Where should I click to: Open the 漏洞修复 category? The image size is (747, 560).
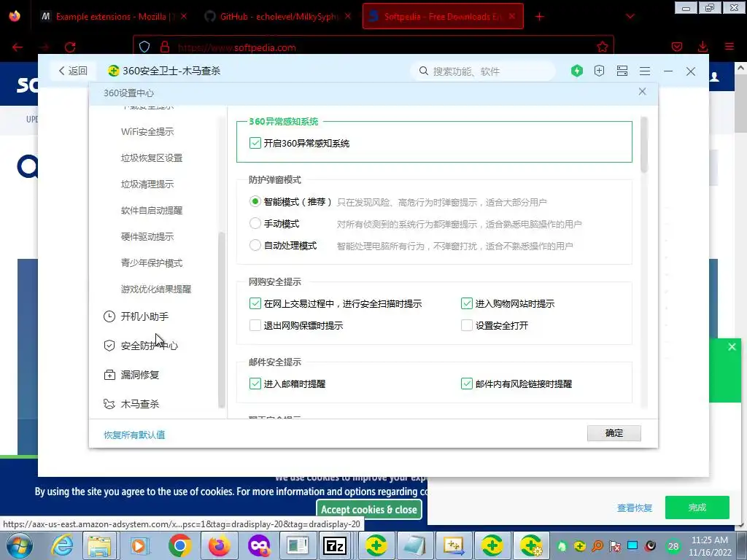click(x=139, y=375)
